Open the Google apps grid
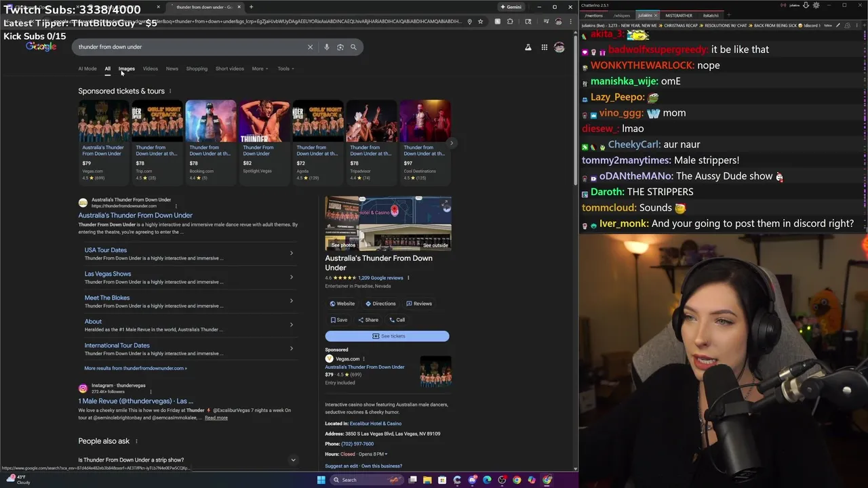The height and width of the screenshot is (488, 868). pyautogui.click(x=544, y=47)
